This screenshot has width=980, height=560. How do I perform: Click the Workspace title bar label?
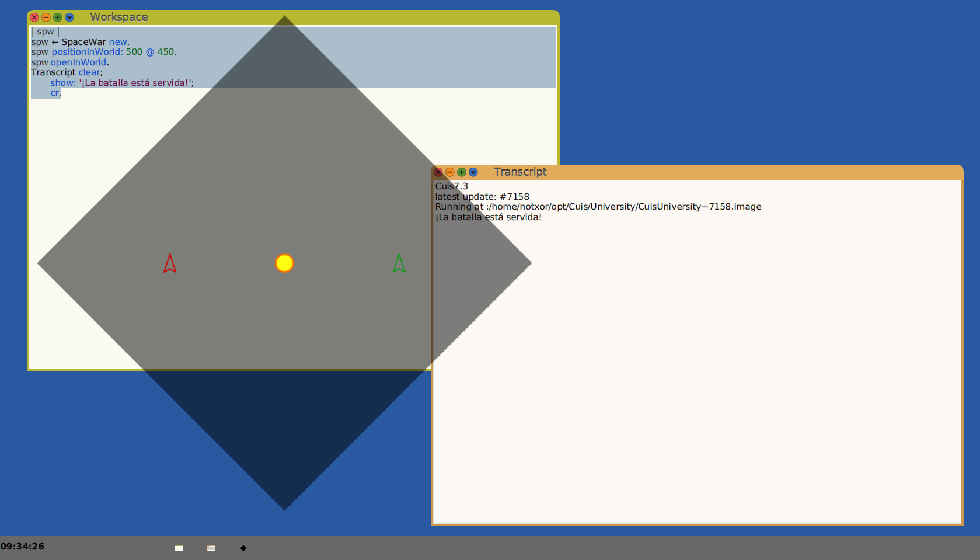click(119, 18)
